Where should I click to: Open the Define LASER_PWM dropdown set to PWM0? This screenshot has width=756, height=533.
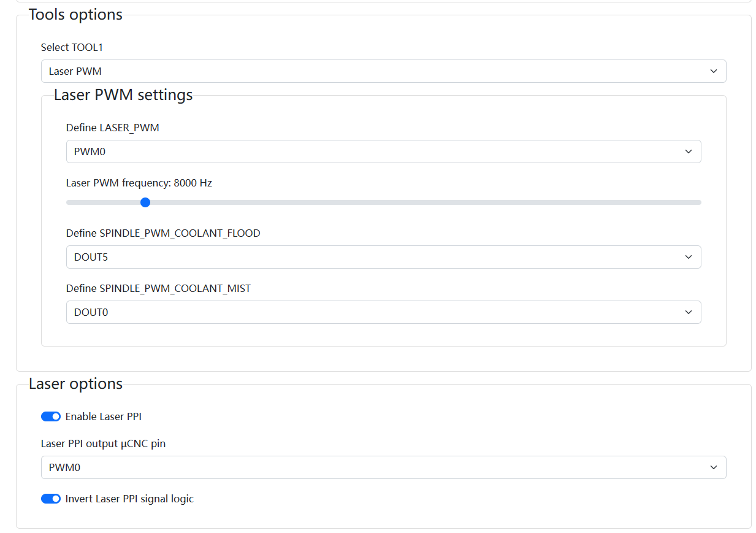tap(383, 151)
